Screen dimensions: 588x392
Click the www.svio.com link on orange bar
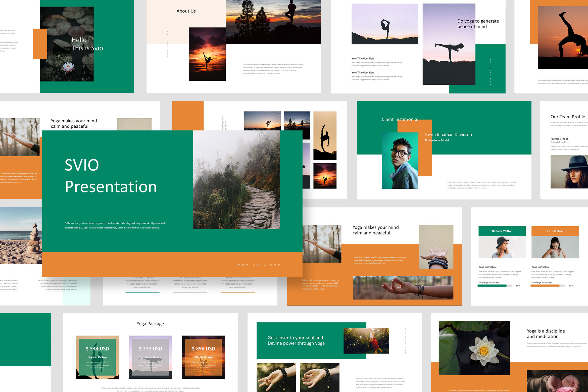[x=259, y=265]
